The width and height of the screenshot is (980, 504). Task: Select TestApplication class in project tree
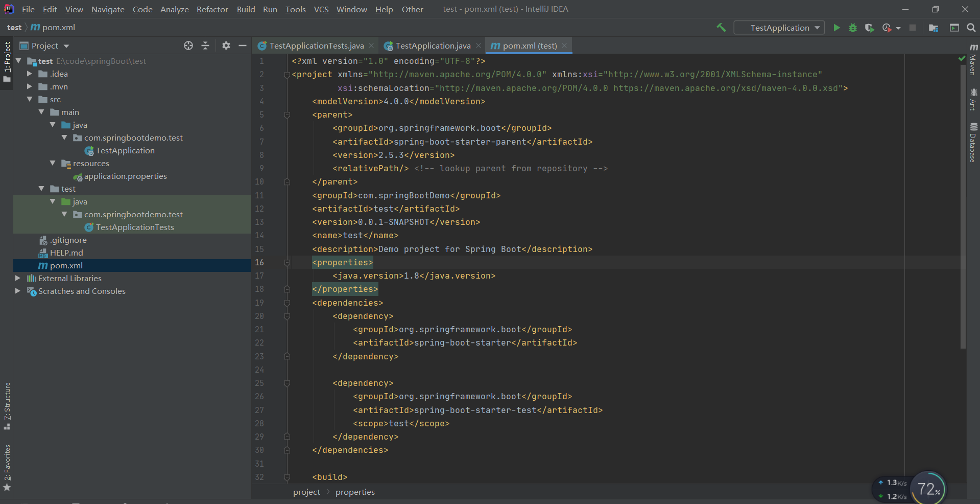pyautogui.click(x=125, y=150)
